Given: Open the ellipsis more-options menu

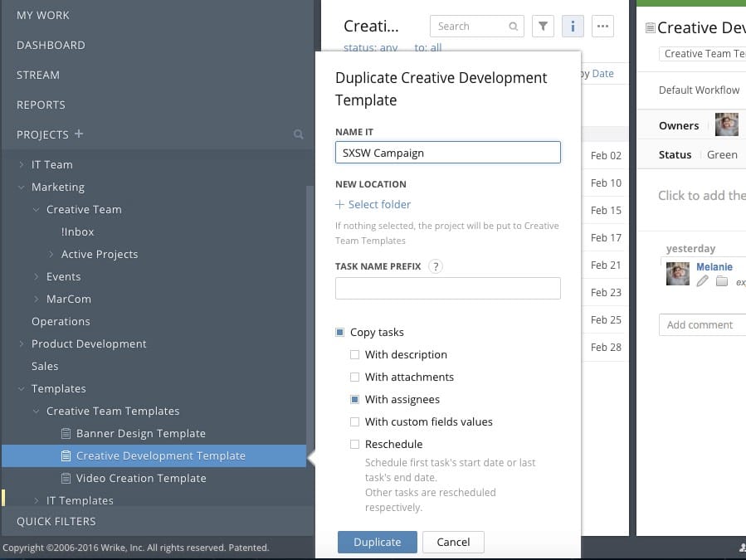Looking at the screenshot, I should (602, 26).
